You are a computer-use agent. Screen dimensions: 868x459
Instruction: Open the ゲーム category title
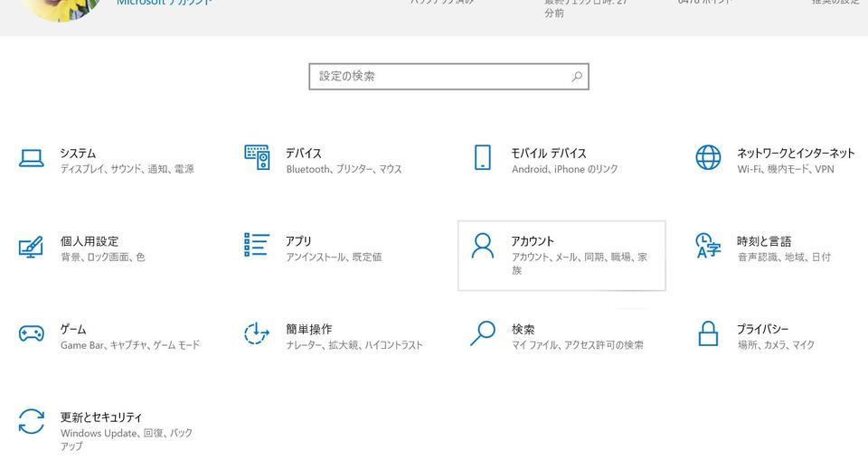pyautogui.click(x=73, y=329)
